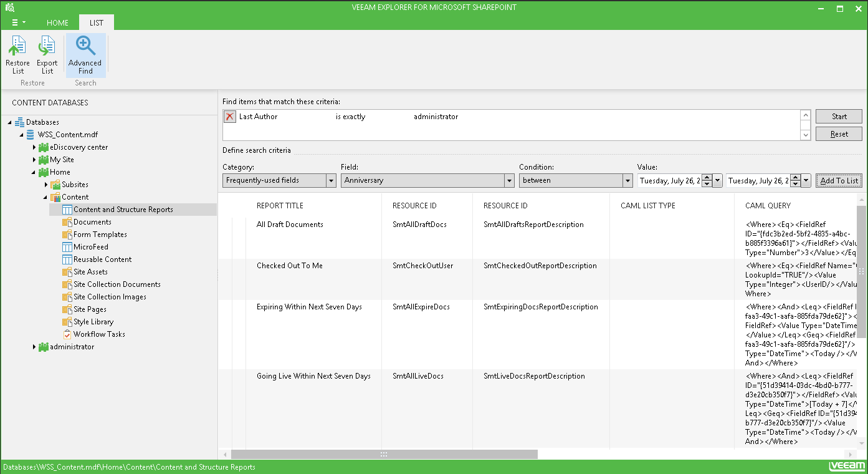Click the administrator site icon in the tree

click(x=43, y=347)
